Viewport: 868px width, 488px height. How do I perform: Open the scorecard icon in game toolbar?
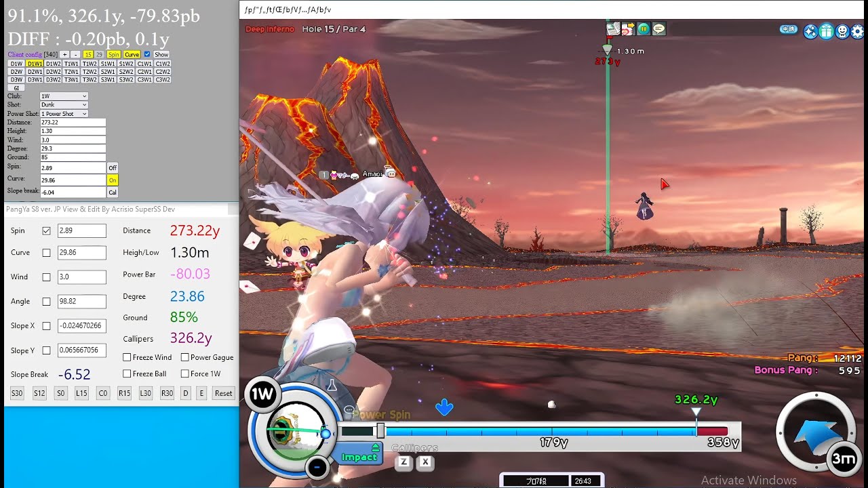click(x=613, y=28)
